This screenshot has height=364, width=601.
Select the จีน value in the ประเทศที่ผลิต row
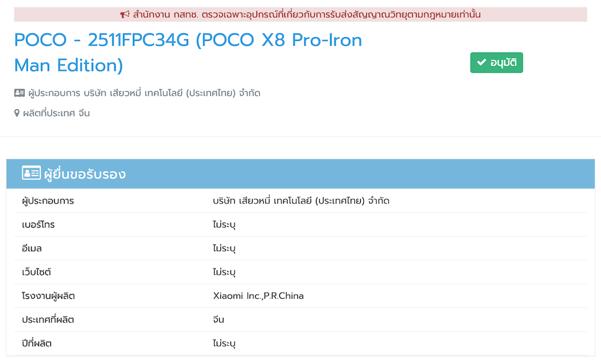coord(218,319)
